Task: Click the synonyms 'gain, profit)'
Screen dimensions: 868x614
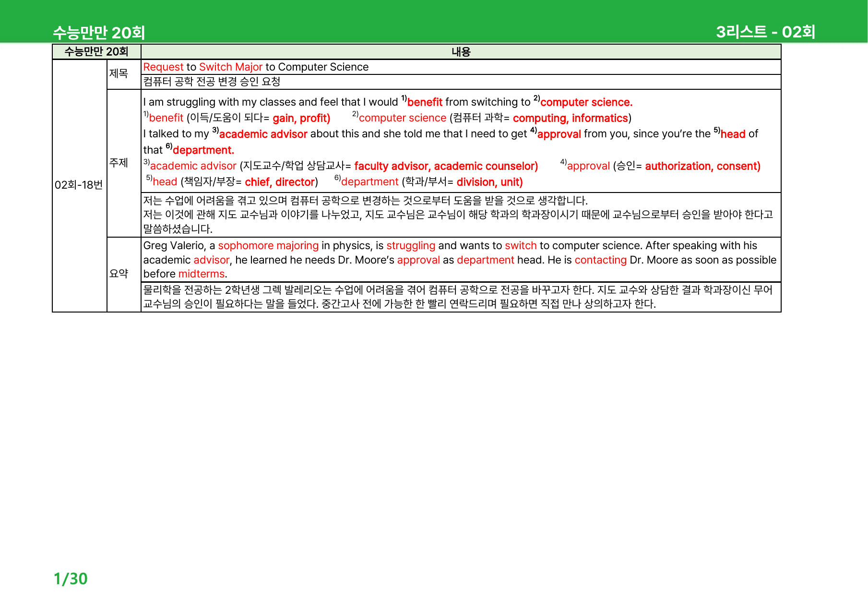Action: tap(301, 119)
